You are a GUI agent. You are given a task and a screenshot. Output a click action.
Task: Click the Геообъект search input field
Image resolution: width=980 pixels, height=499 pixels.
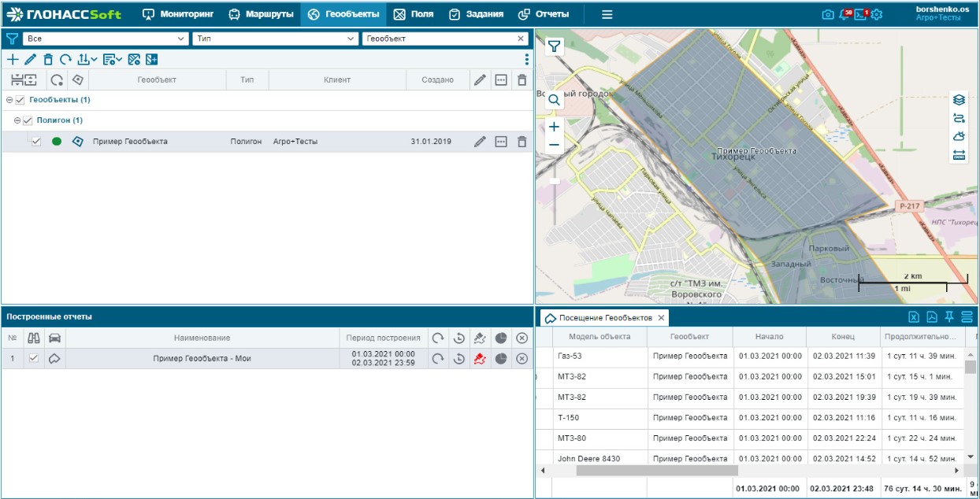click(438, 39)
